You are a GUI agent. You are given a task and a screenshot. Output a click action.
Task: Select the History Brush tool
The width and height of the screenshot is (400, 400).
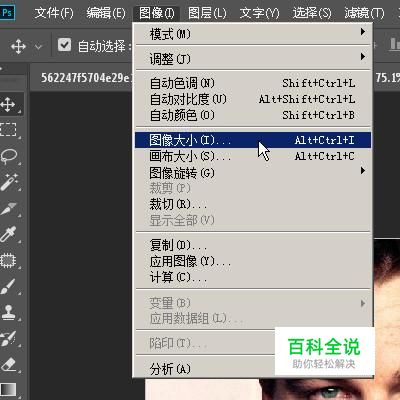pos(9,338)
